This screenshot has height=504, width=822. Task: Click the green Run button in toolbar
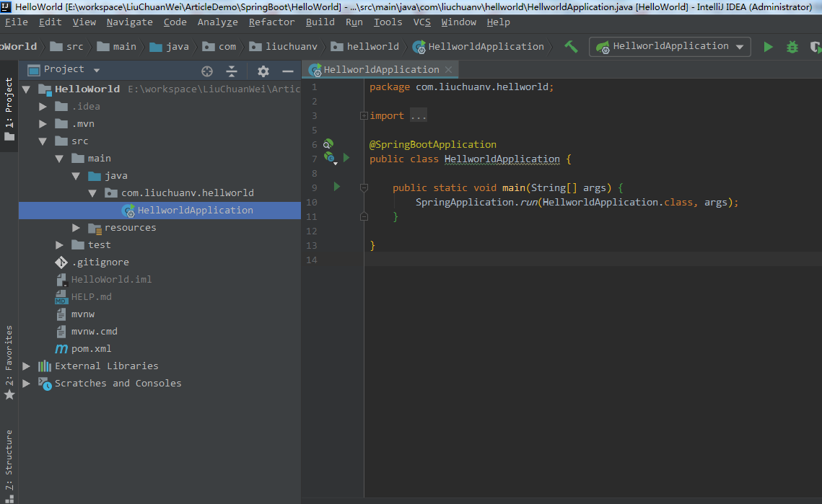[x=768, y=47]
